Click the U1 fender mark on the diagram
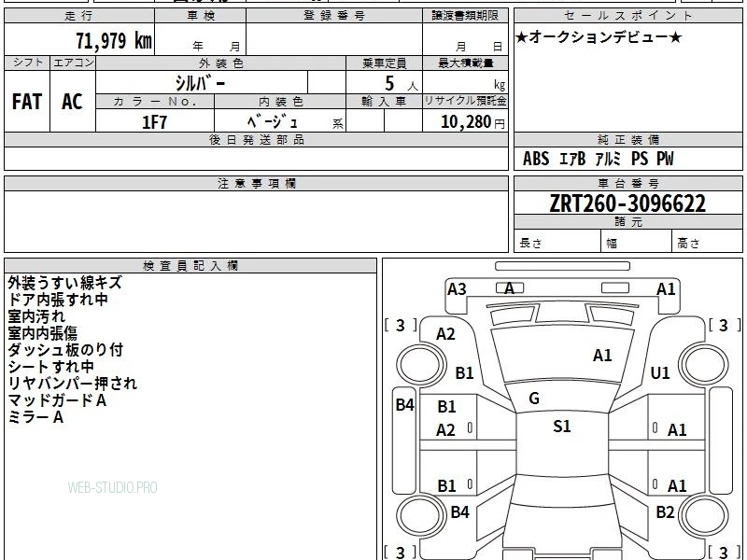This screenshot has height=560, width=747. [660, 372]
